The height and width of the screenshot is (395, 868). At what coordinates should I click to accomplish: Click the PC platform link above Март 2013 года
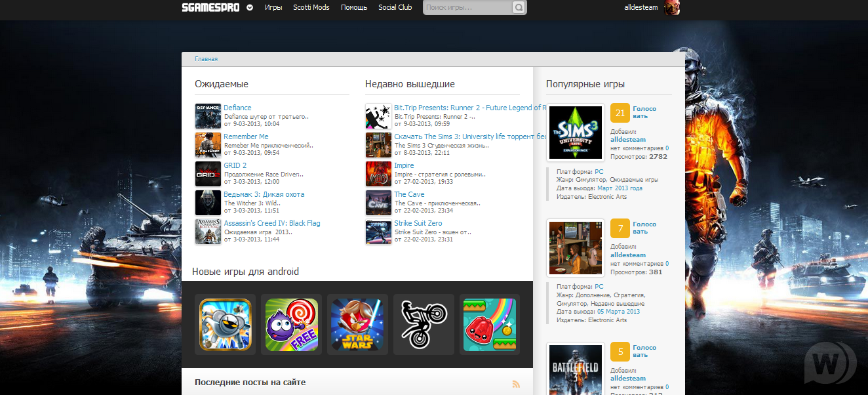[599, 171]
